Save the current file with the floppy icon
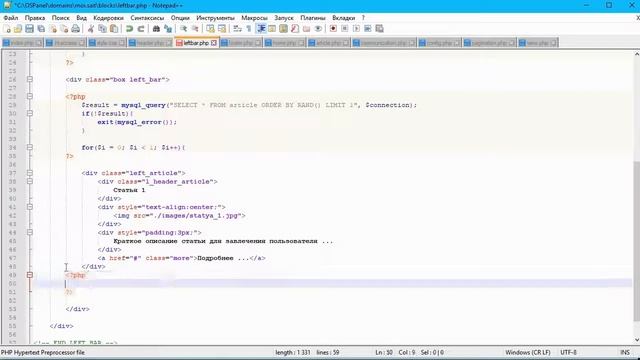Viewport: 640px width, 360px height. click(x=29, y=29)
